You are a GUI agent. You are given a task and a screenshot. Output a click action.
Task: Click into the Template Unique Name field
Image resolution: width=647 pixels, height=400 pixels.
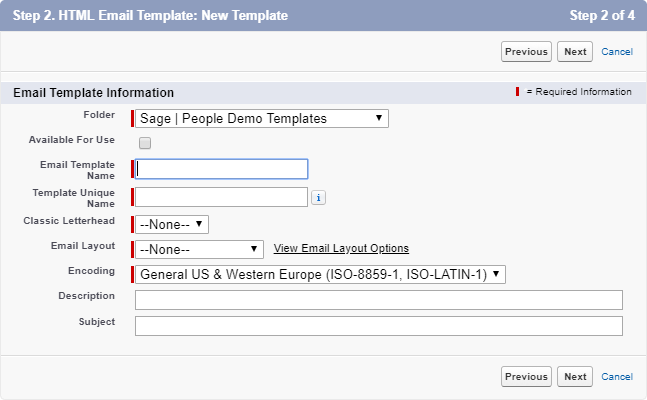[x=222, y=197]
